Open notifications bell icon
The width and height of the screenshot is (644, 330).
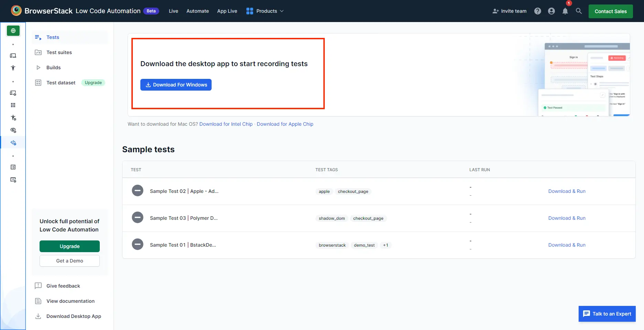[x=565, y=11]
